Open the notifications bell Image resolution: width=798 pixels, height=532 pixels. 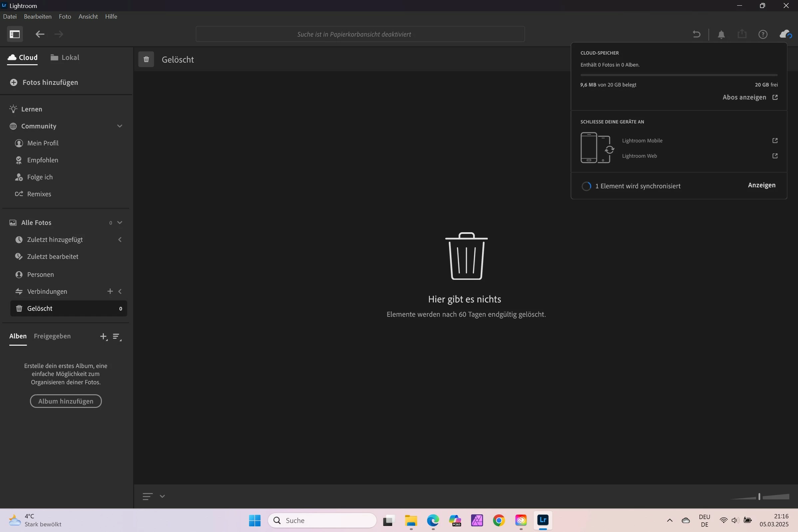tap(721, 34)
